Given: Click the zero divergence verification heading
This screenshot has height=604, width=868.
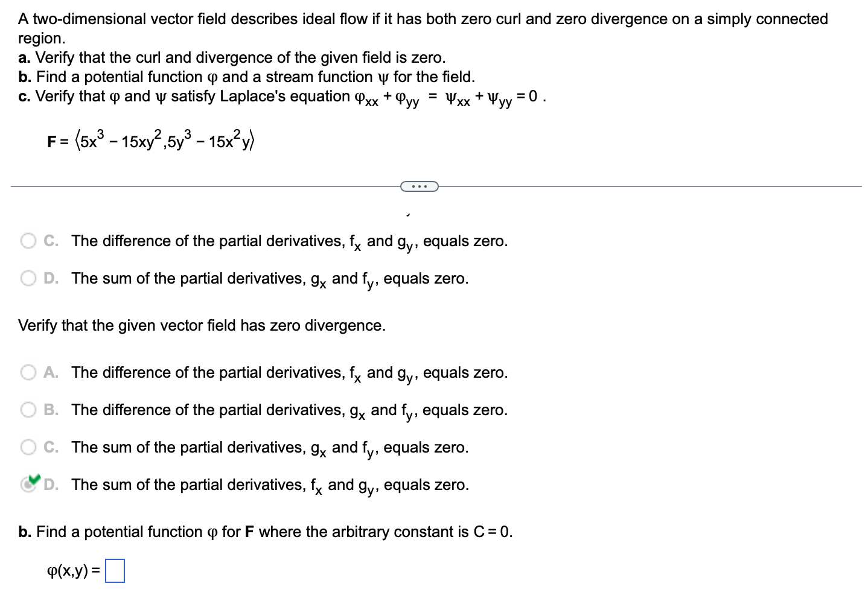Looking at the screenshot, I should coord(201,325).
